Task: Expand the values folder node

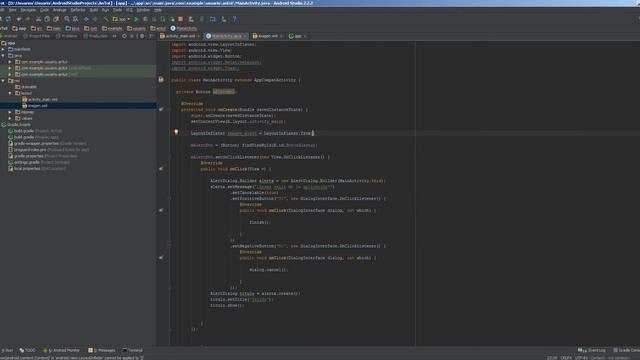Action: point(10,118)
